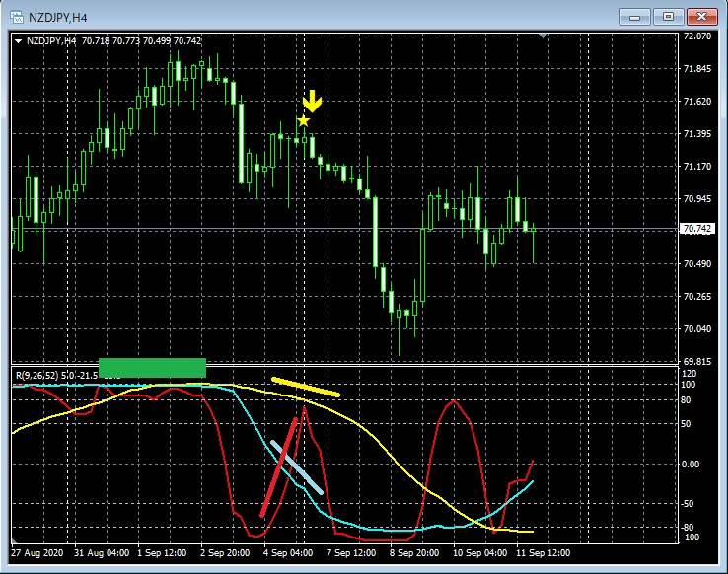Select the short yellow trend line
This screenshot has height=574, width=728.
(x=305, y=387)
